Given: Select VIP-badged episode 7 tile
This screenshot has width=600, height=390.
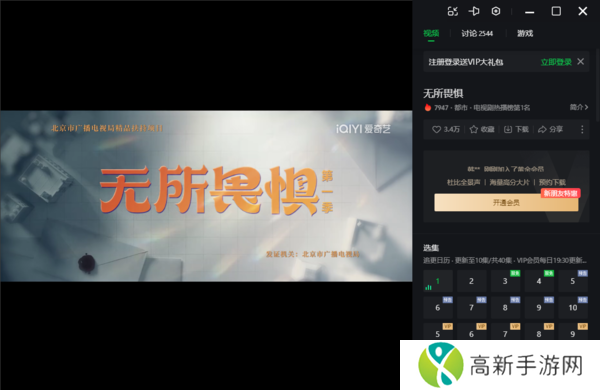Looking at the screenshot, I should (505, 331).
